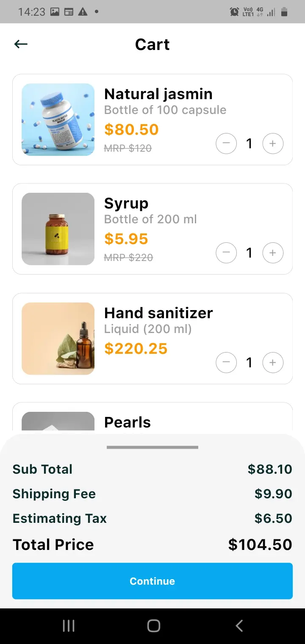View the Hand sanitizer product picture
Viewport: 305px width, 644px height.
click(58, 339)
